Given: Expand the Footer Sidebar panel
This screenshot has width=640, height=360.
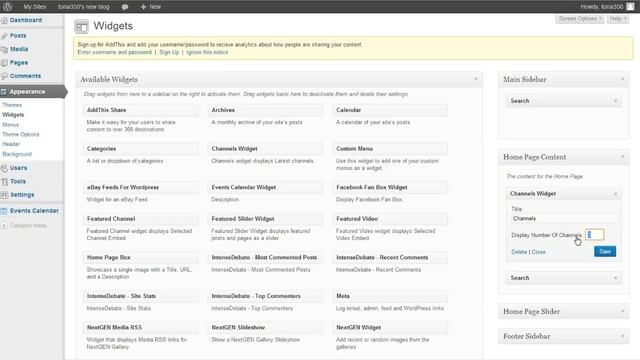Looking at the screenshot, I should 622,336.
